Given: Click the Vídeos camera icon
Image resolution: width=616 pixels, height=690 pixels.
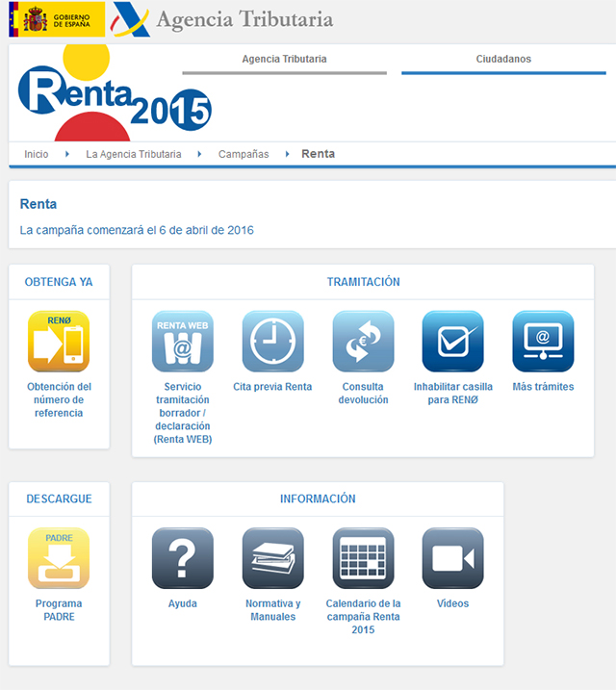Looking at the screenshot, I should [452, 558].
